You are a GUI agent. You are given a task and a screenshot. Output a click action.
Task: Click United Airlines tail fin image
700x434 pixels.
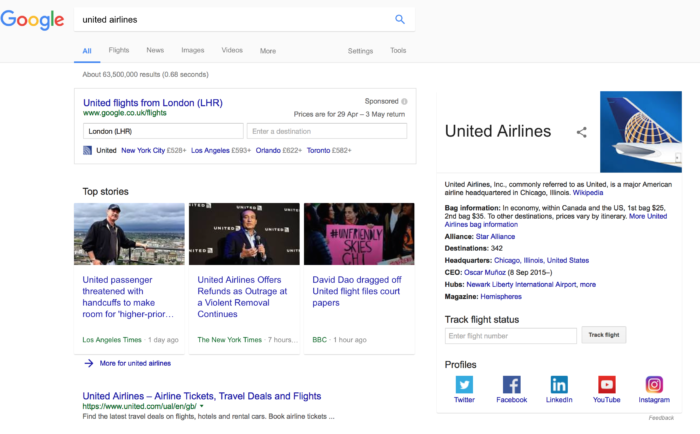(x=641, y=132)
